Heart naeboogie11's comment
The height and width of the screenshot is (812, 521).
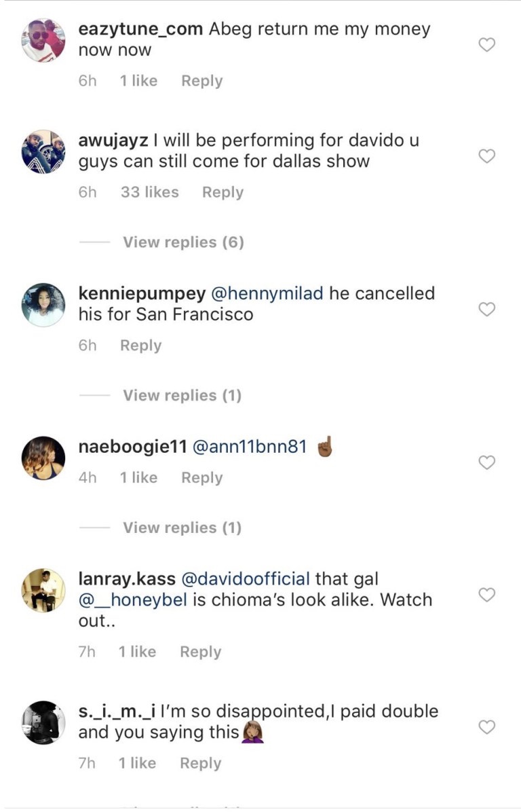tap(487, 462)
